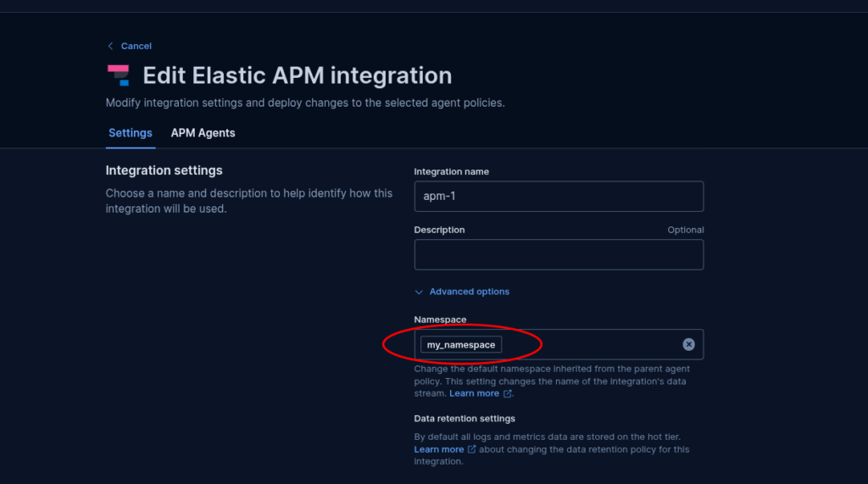The height and width of the screenshot is (484, 868).
Task: Click the Namespace field label
Action: click(x=440, y=320)
